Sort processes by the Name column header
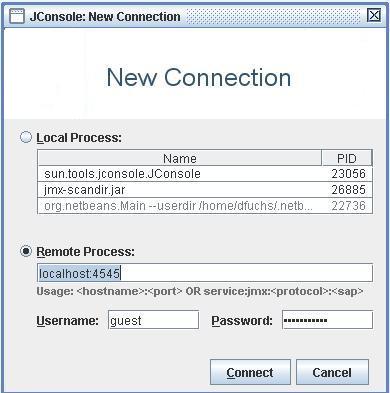This screenshot has height=393, width=390. [180, 158]
